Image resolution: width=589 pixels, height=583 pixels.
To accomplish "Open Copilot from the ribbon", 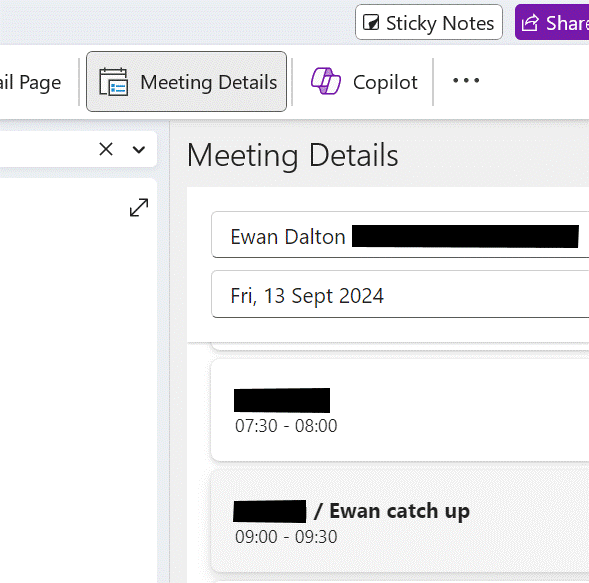I will 363,82.
